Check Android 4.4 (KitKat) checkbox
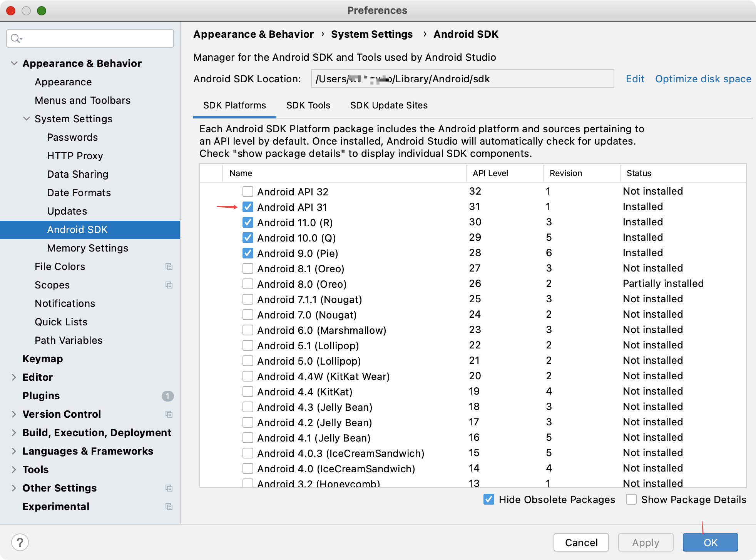Image resolution: width=756 pixels, height=560 pixels. coord(248,392)
